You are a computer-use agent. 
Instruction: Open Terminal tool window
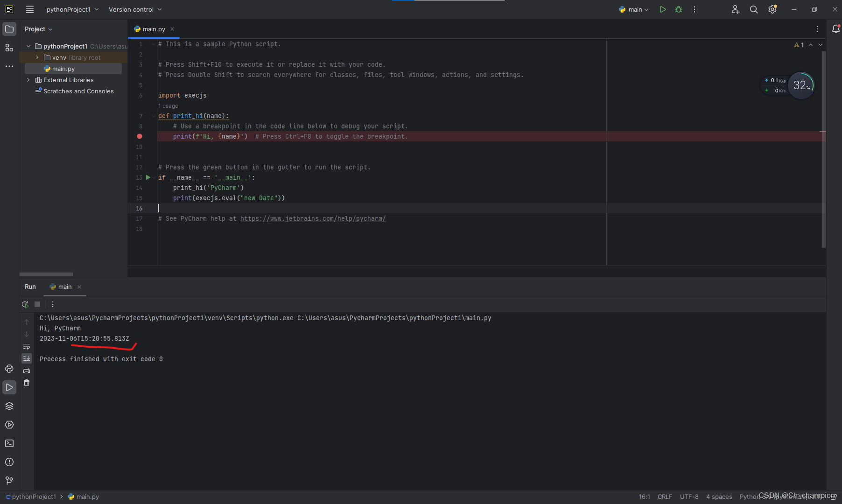(x=9, y=443)
